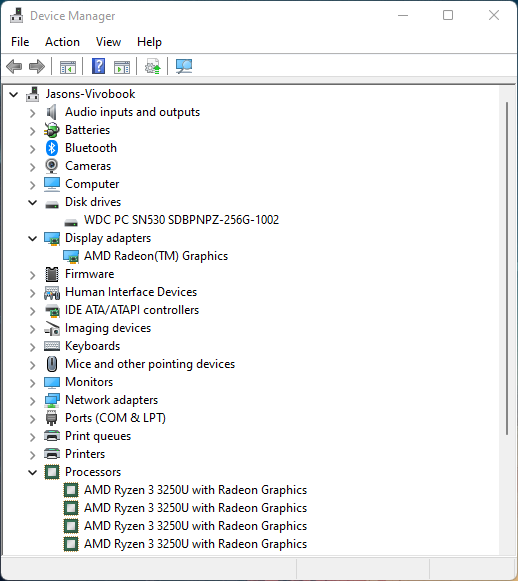Click the Show/Hide Action Pane icon

tap(122, 67)
